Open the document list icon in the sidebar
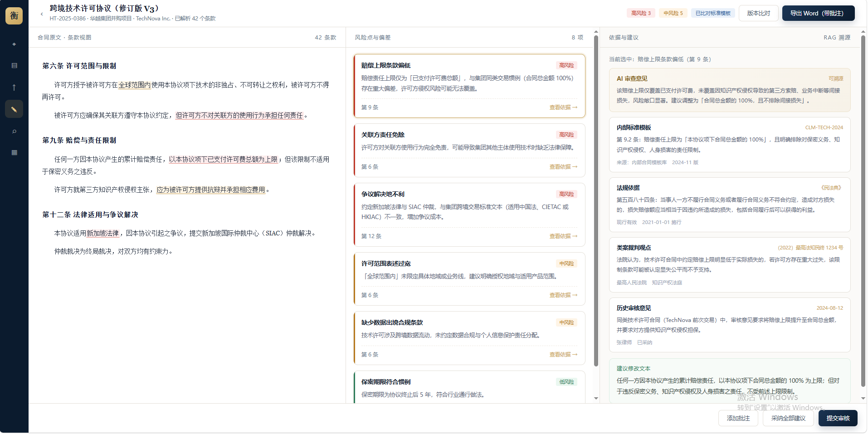 [14, 66]
